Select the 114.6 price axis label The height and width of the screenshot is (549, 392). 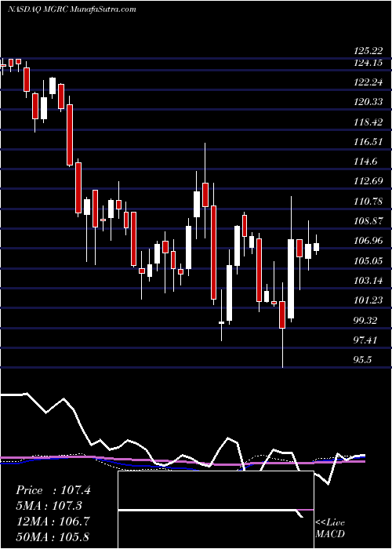tap(365, 162)
